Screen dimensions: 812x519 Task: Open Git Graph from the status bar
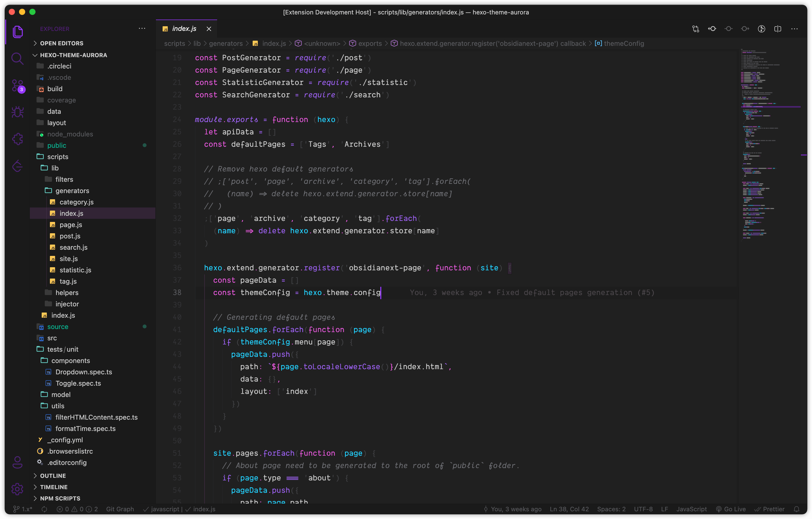[120, 509]
